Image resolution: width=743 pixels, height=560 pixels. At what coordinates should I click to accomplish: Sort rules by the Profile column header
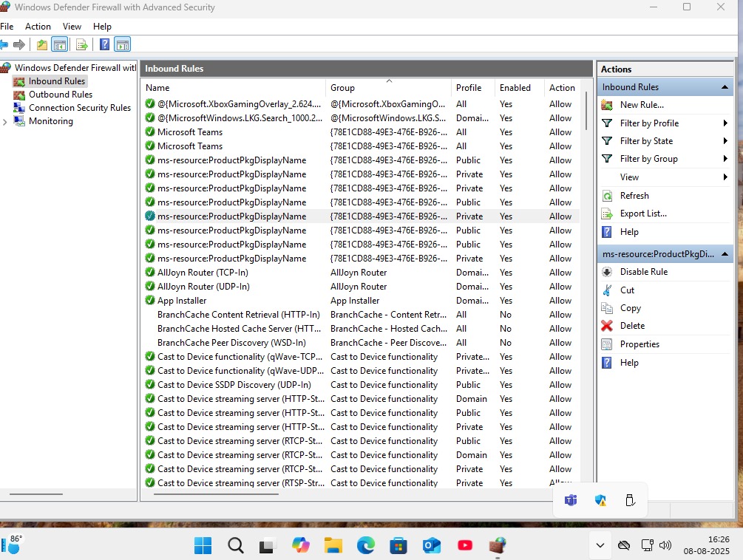(x=472, y=88)
